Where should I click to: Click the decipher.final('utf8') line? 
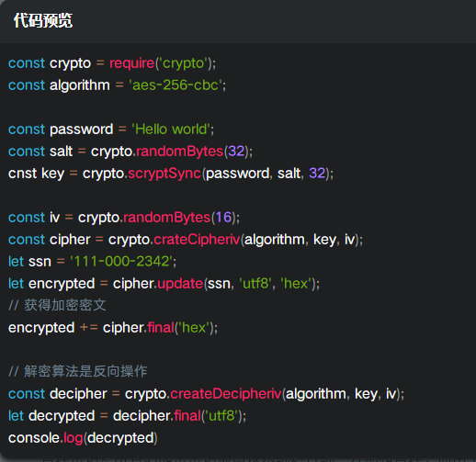point(127,416)
